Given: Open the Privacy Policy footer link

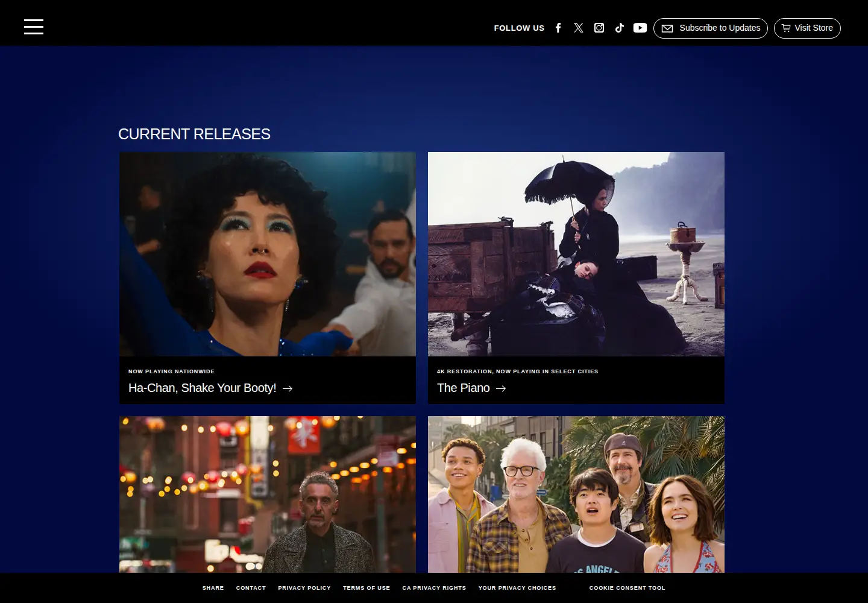Looking at the screenshot, I should (x=304, y=588).
